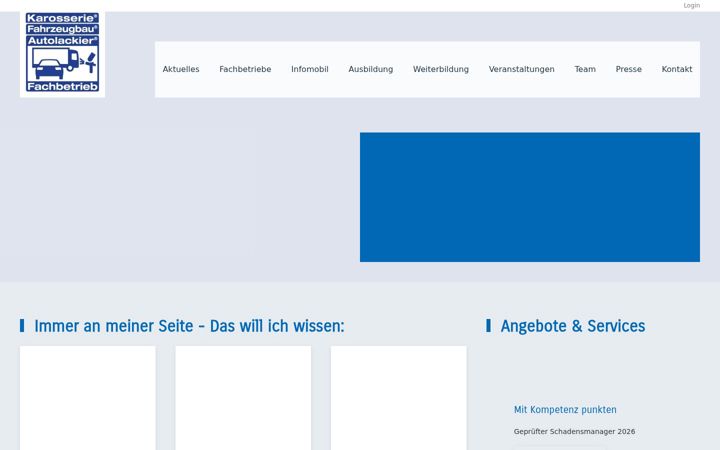This screenshot has height=450, width=720.
Task: Open the middle white card under Immer an meiner Seite
Action: pos(243,398)
